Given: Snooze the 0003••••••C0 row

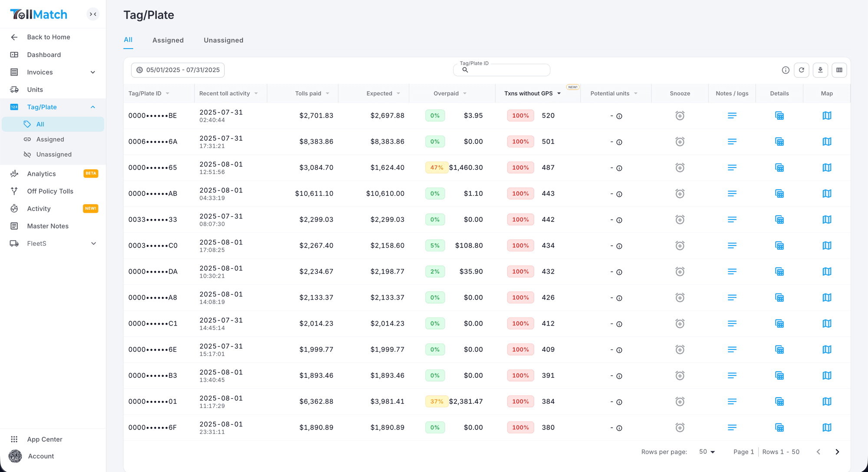Looking at the screenshot, I should 680,246.
